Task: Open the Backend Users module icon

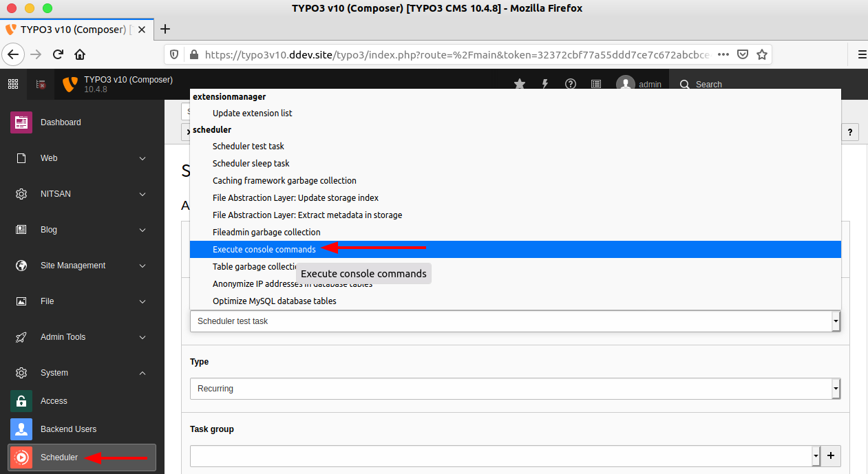Action: (x=21, y=429)
